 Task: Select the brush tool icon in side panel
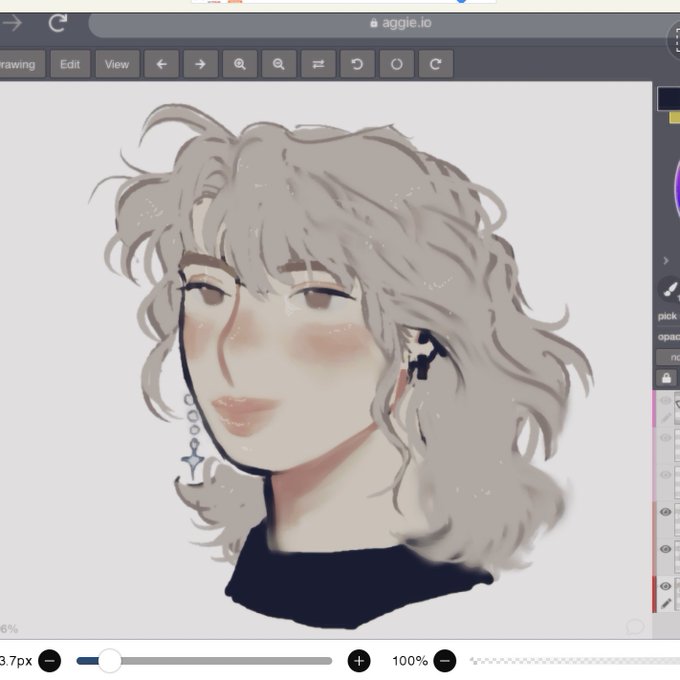point(670,289)
